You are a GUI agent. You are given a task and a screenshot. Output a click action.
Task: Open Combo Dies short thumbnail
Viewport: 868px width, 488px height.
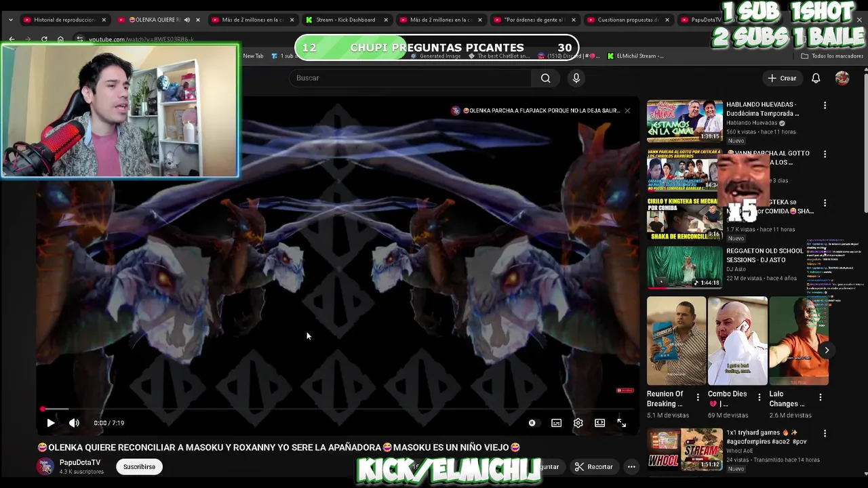(738, 341)
